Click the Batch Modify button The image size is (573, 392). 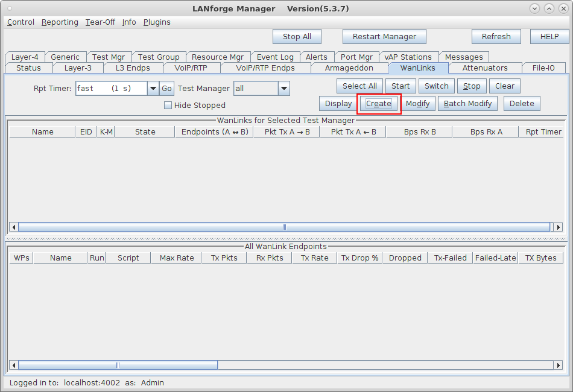point(467,104)
